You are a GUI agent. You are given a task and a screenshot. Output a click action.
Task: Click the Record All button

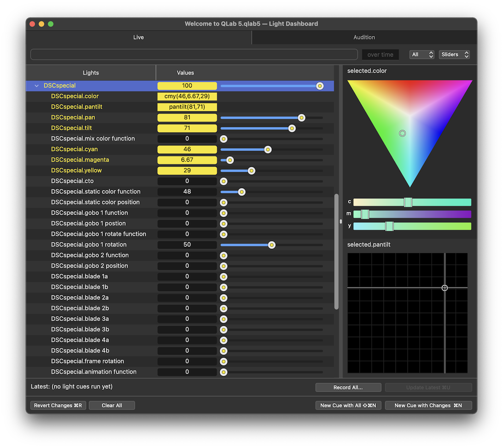[348, 388]
